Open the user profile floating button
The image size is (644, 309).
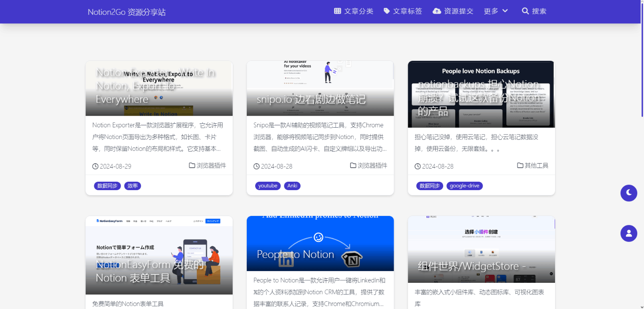click(x=628, y=233)
